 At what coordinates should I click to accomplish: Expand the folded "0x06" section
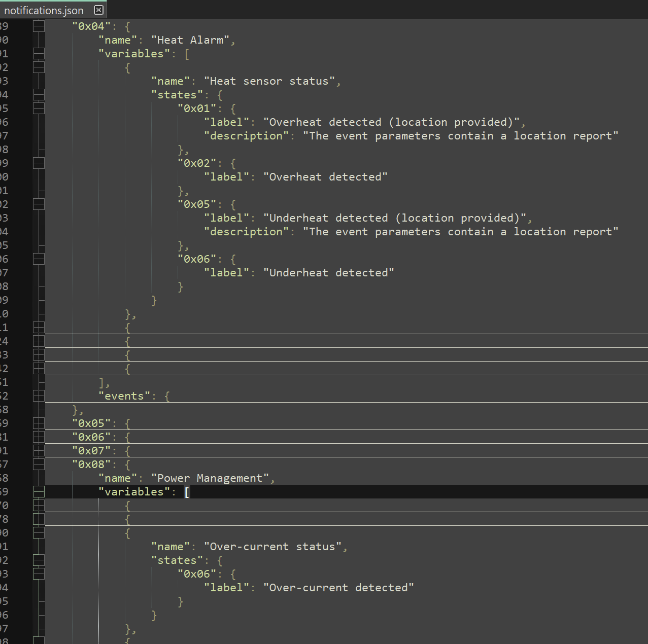pyautogui.click(x=39, y=437)
